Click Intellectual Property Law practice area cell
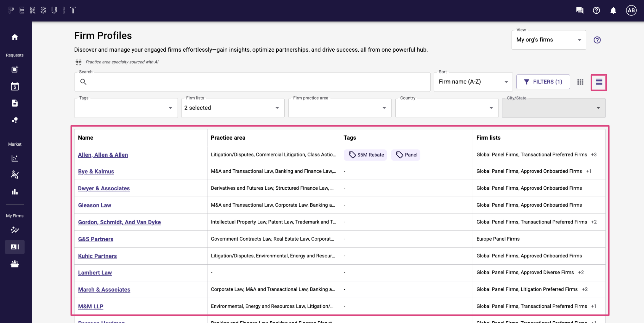The image size is (644, 323). 273,222
